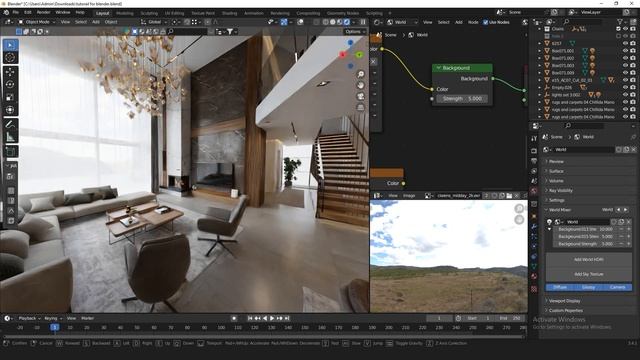Image resolution: width=640 pixels, height=360 pixels.
Task: Click the Camera button in World Mixer
Action: pos(618,288)
